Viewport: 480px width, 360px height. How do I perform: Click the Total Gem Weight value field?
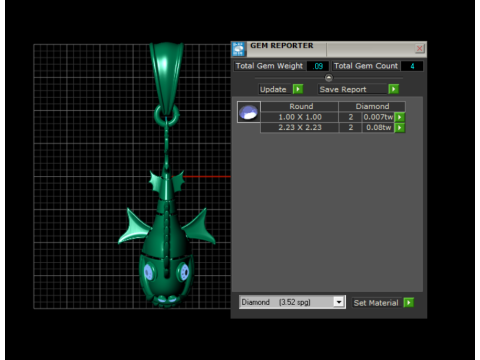(318, 66)
